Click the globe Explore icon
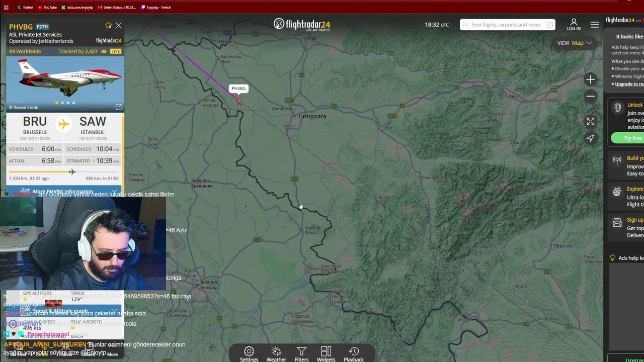 point(617,192)
